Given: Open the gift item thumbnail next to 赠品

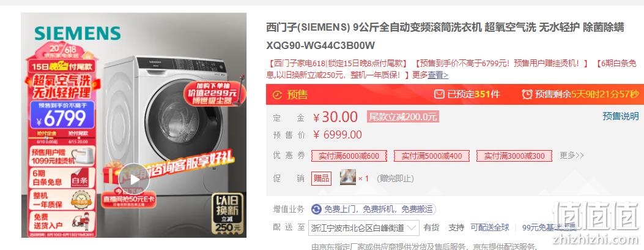Looking at the screenshot, I should [x=348, y=177].
